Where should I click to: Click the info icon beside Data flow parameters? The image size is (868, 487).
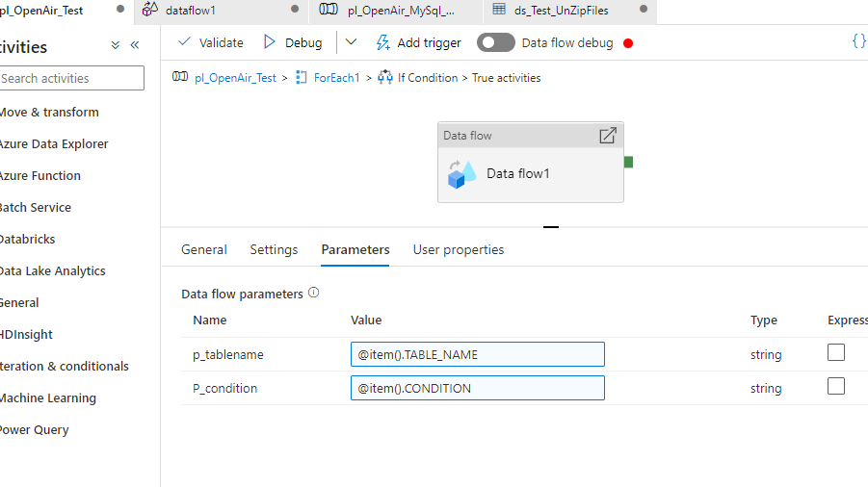[314, 293]
